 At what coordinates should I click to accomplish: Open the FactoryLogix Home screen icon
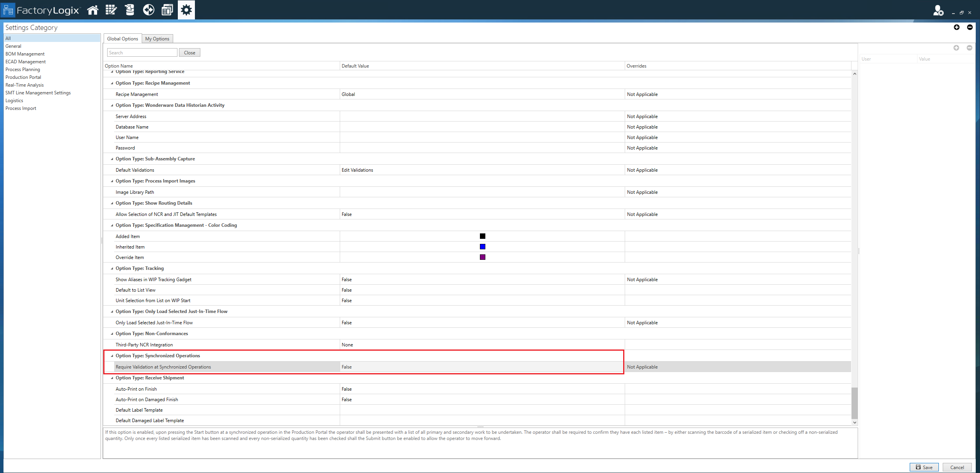[93, 10]
